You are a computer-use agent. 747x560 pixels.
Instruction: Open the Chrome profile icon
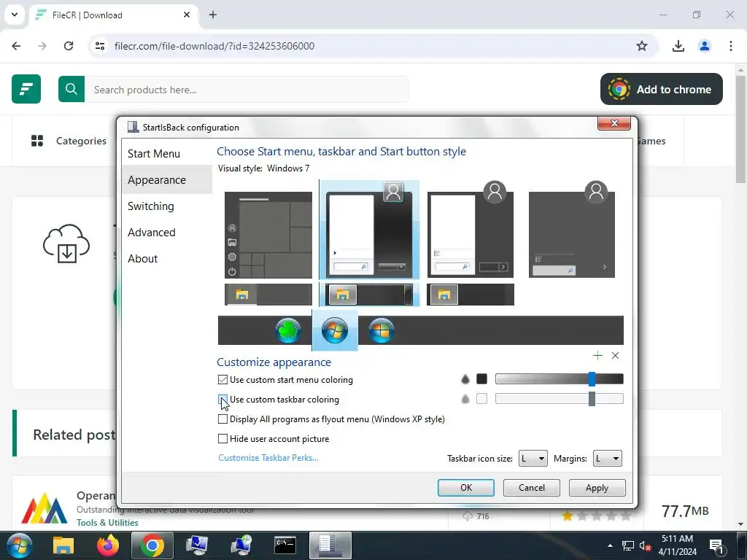(705, 46)
